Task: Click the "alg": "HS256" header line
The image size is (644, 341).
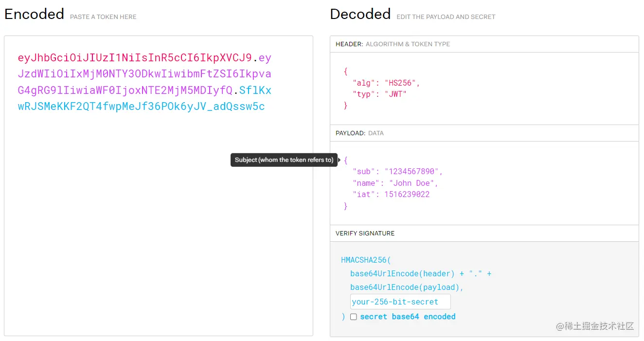Action: (386, 83)
